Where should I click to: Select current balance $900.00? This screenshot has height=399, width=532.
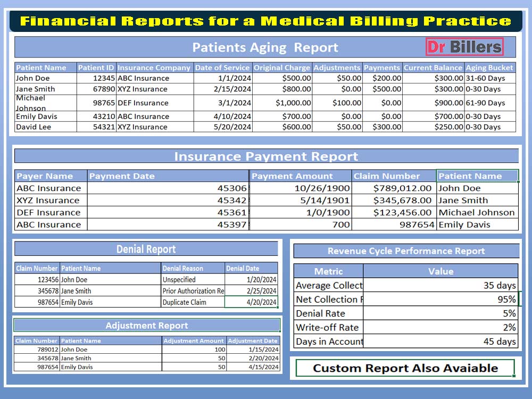[433, 103]
